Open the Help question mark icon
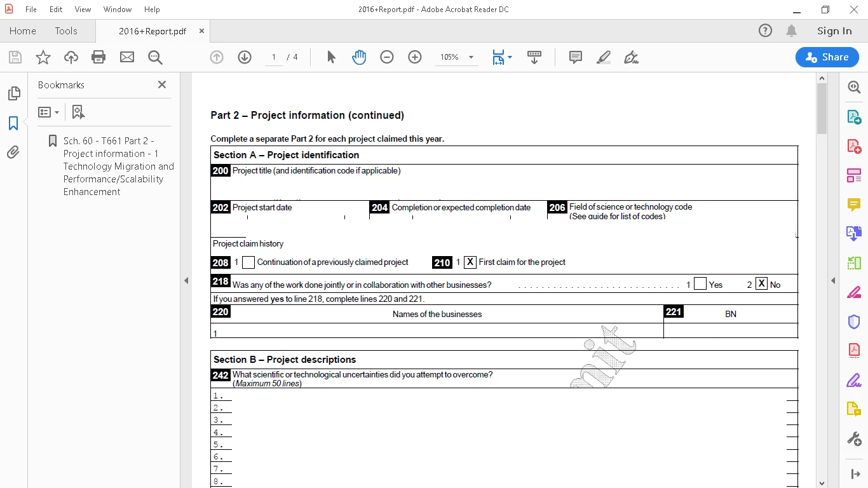Viewport: 868px width, 488px height. click(x=765, y=30)
